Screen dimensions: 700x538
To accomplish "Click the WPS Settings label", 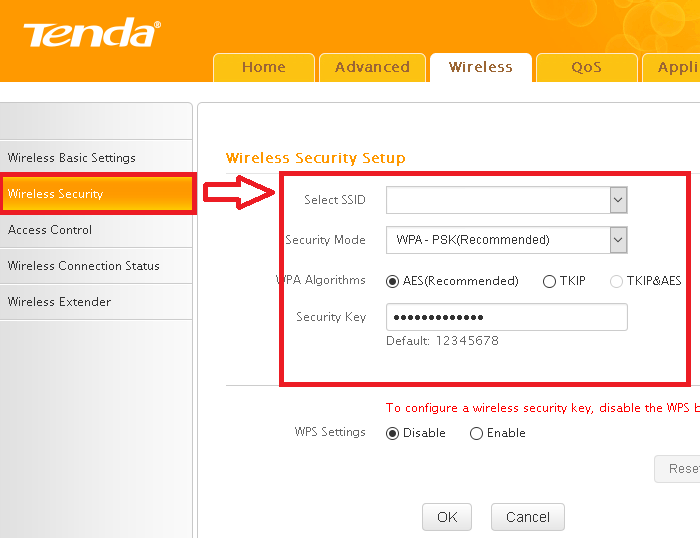I will click(330, 432).
